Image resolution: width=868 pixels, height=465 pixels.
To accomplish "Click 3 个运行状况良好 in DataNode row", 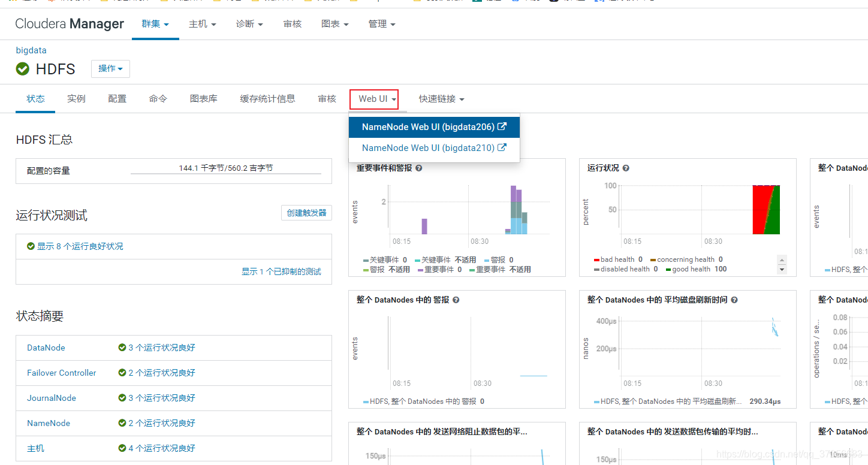I will point(162,348).
